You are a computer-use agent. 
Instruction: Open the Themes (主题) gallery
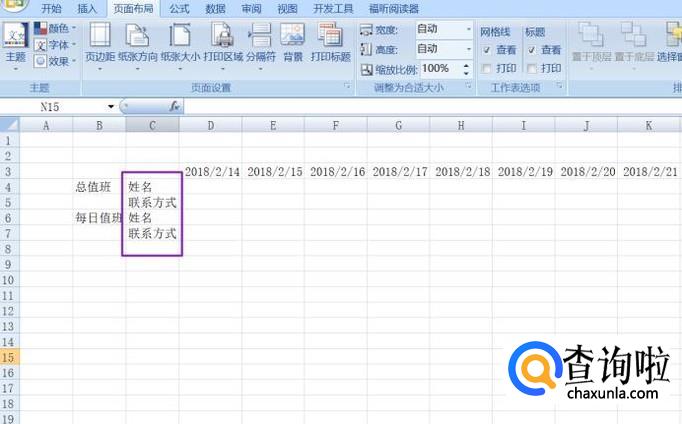(x=15, y=45)
